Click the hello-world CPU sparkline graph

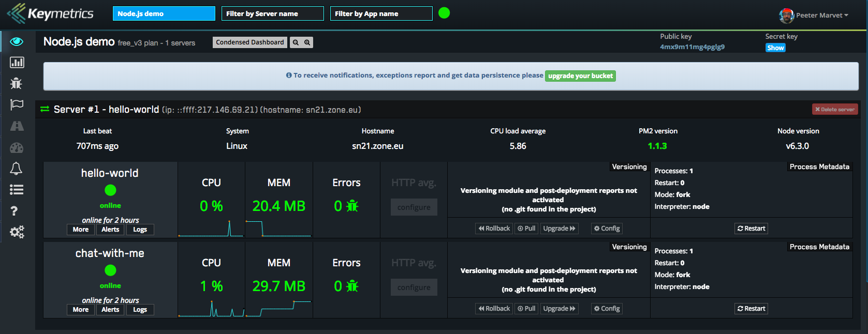[x=211, y=228]
